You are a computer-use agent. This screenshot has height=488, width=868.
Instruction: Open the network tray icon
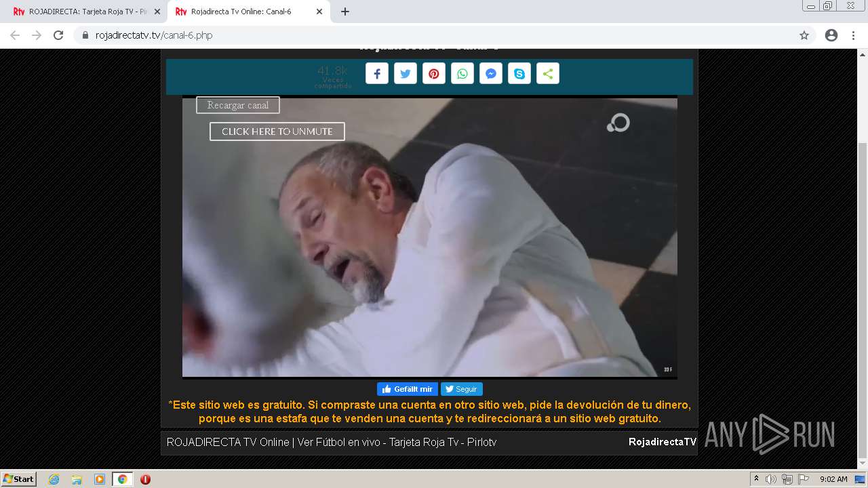(x=787, y=479)
